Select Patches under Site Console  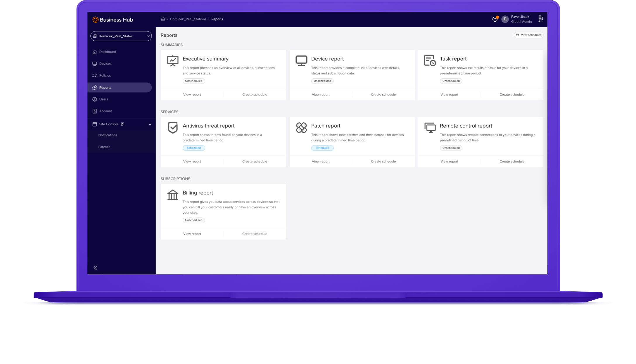[x=104, y=147]
